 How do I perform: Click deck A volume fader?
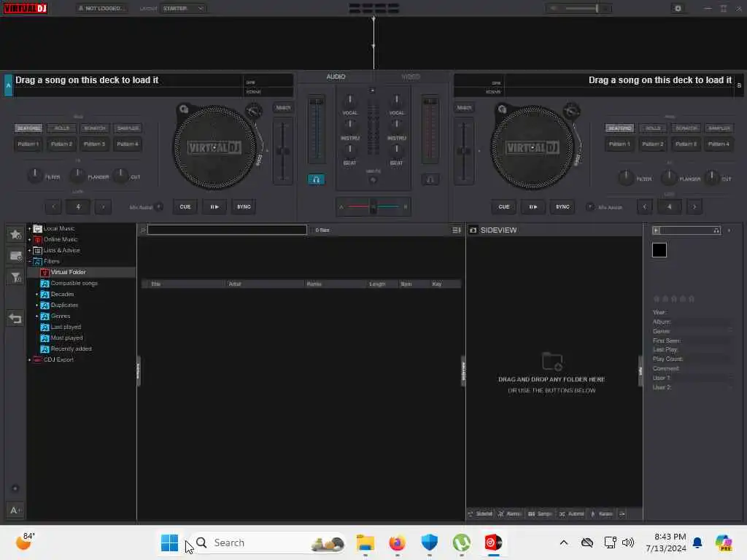316,130
